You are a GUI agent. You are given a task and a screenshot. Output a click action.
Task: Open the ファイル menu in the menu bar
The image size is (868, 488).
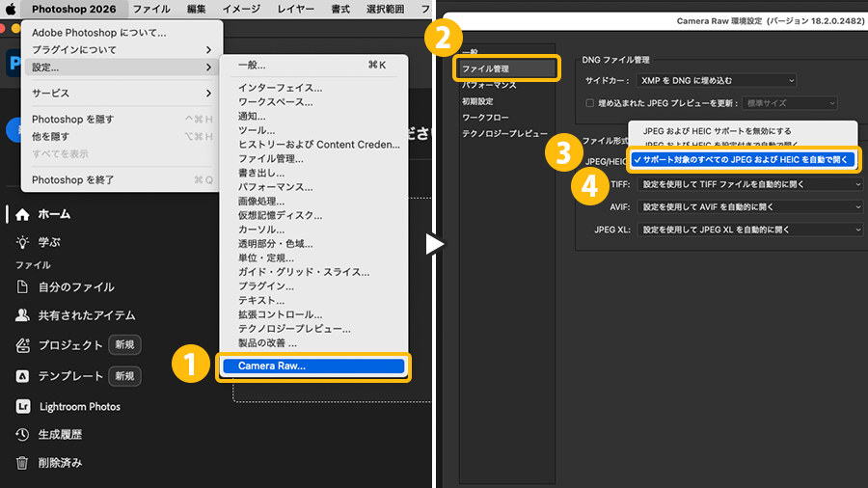point(151,9)
